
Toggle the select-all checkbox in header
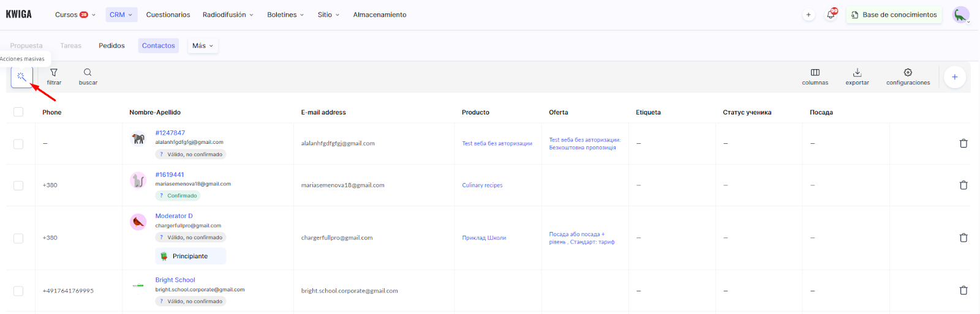pos(18,112)
